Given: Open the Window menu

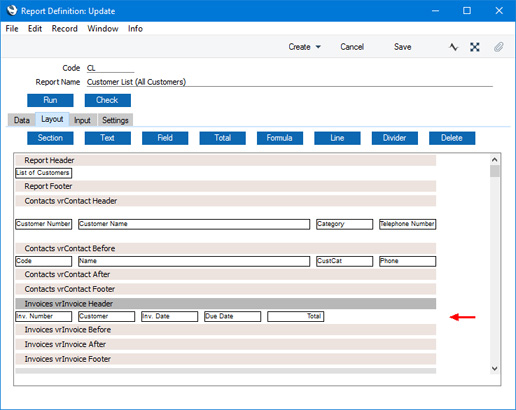Looking at the screenshot, I should (x=103, y=29).
